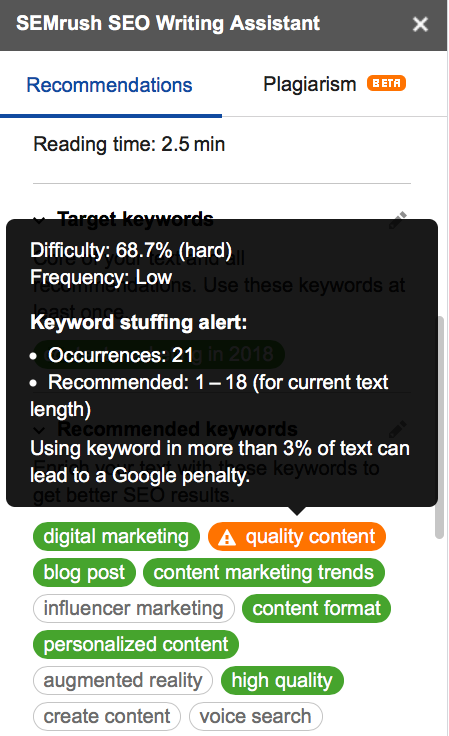The width and height of the screenshot is (449, 736).
Task: Select the digital marketing keyword tag
Action: point(116,537)
